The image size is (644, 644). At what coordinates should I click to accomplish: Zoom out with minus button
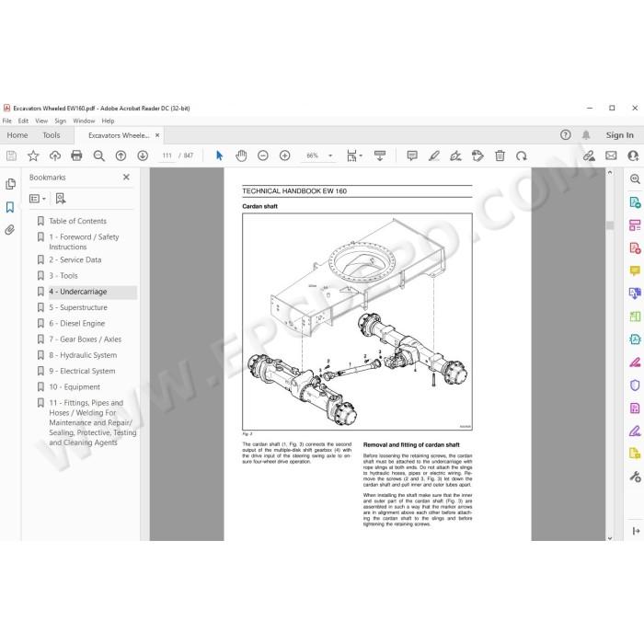point(263,155)
